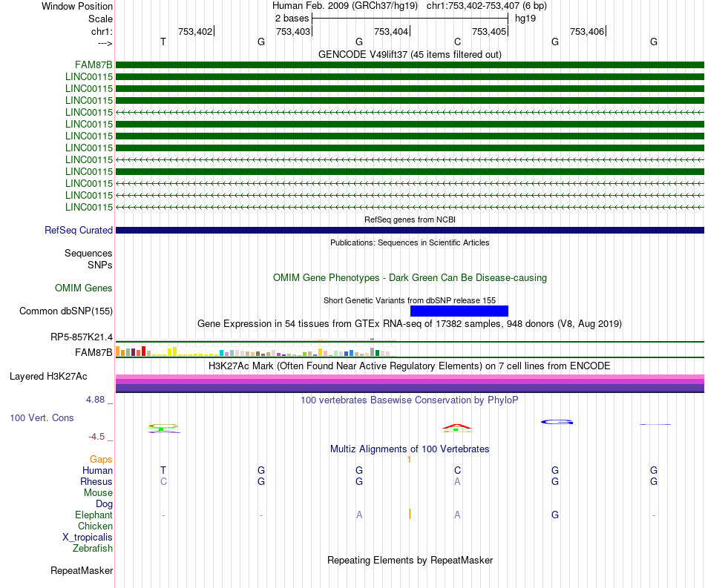Click the Rhesus species label
The height and width of the screenshot is (588, 705).
point(96,481)
